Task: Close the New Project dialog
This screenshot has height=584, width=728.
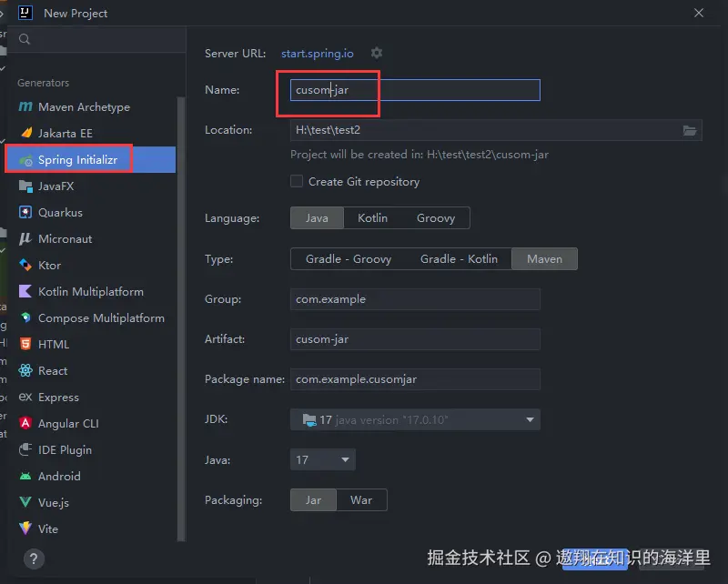Action: [x=699, y=13]
